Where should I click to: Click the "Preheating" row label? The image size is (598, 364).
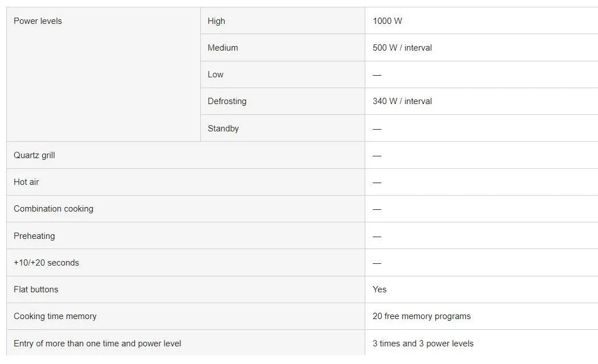tap(34, 236)
